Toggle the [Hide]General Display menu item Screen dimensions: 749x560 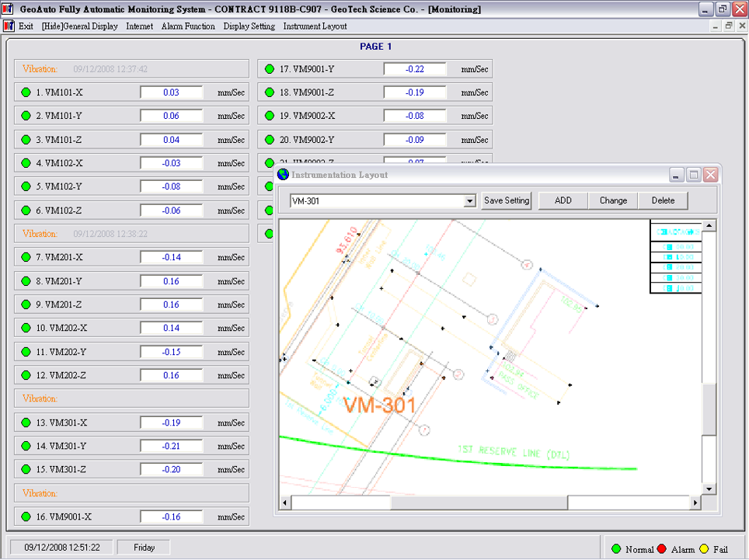79,26
